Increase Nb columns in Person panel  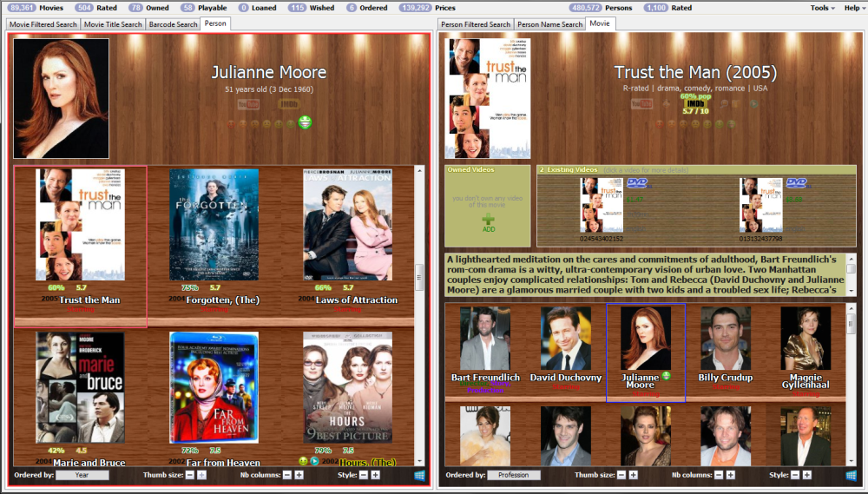click(x=299, y=475)
